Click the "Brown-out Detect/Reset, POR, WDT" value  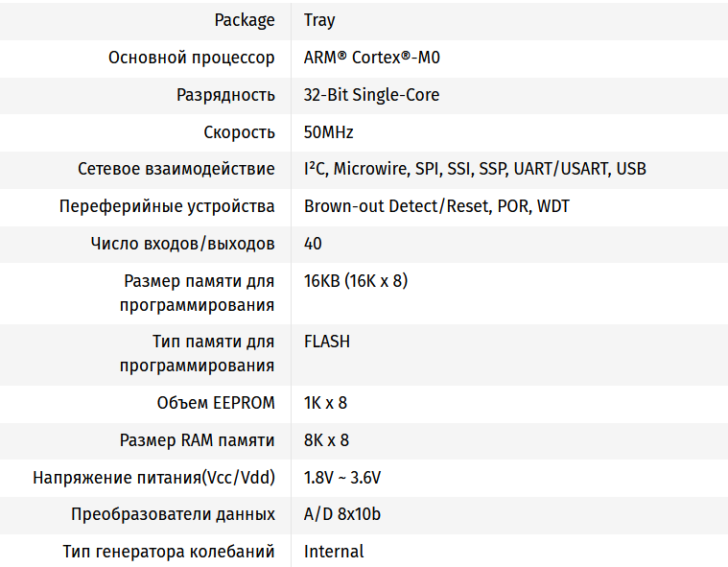point(436,206)
